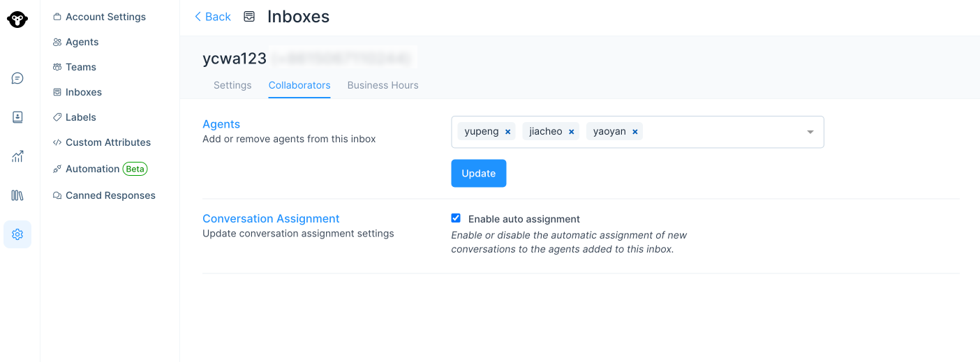
Task: Open Conversations from the chat bubble icon
Action: pyautogui.click(x=17, y=78)
